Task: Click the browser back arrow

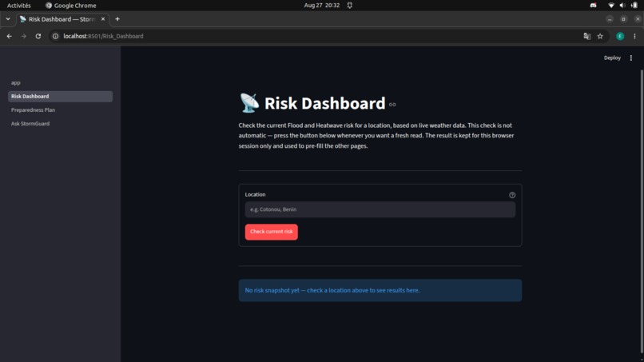Action: [x=9, y=36]
